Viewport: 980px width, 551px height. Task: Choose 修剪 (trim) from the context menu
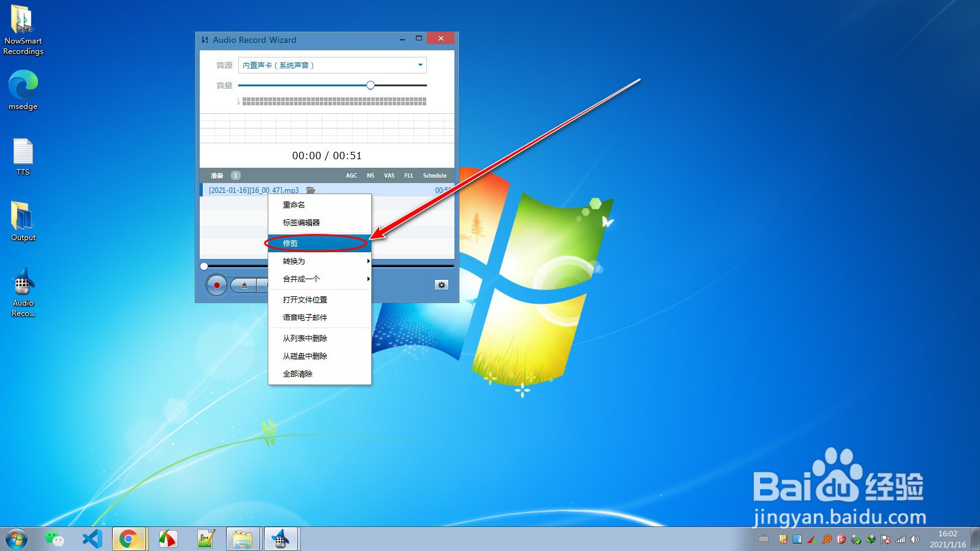(x=320, y=243)
